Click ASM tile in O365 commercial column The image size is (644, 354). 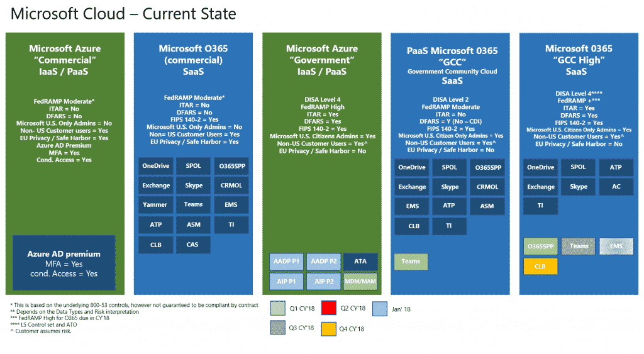tap(194, 224)
